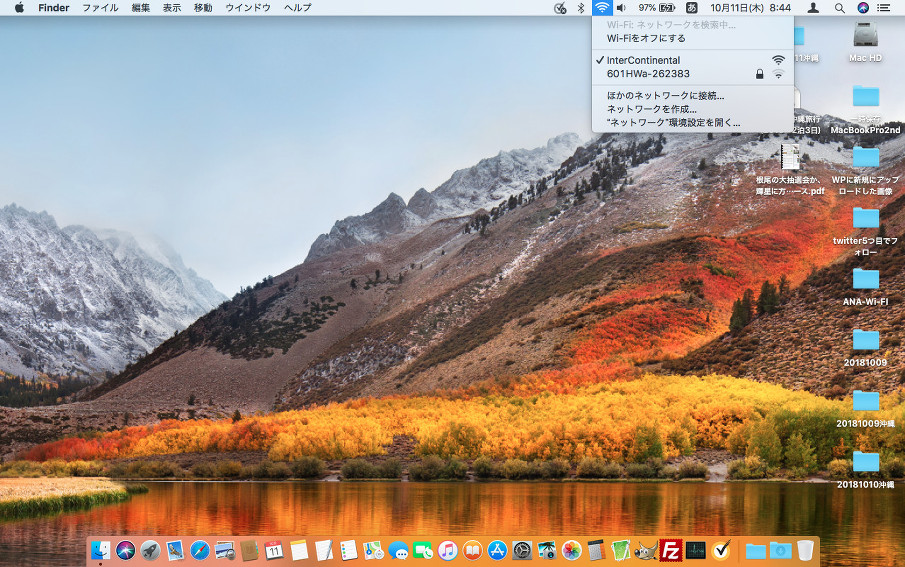Open the volume control in menu bar

(621, 8)
